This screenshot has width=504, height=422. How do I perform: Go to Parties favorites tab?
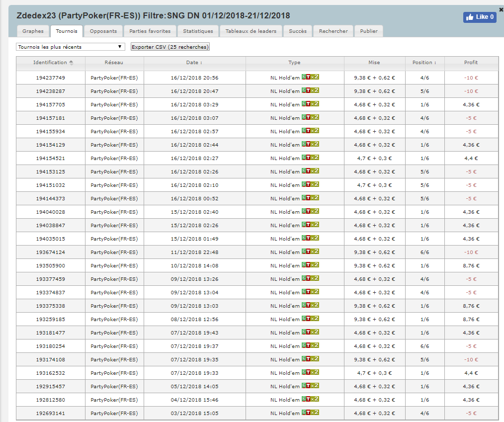click(x=150, y=31)
